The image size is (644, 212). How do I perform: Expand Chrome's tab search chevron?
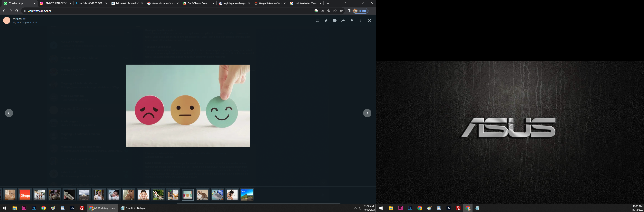click(x=345, y=3)
